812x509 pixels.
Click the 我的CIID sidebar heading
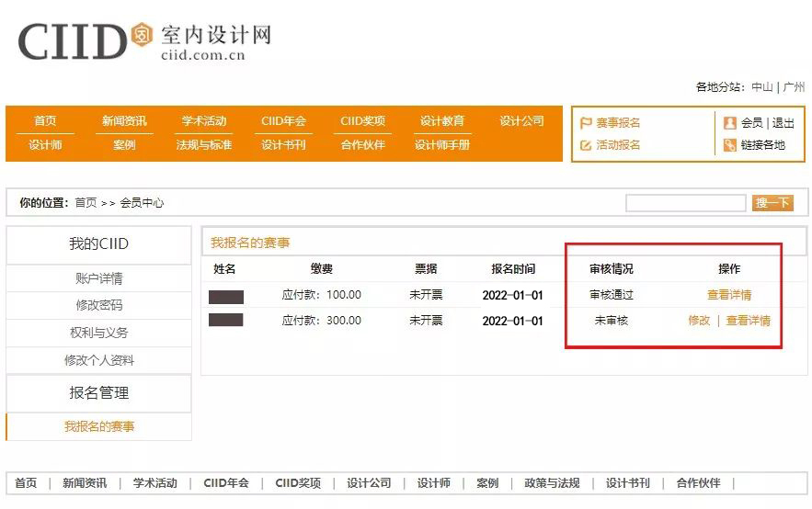pos(99,243)
